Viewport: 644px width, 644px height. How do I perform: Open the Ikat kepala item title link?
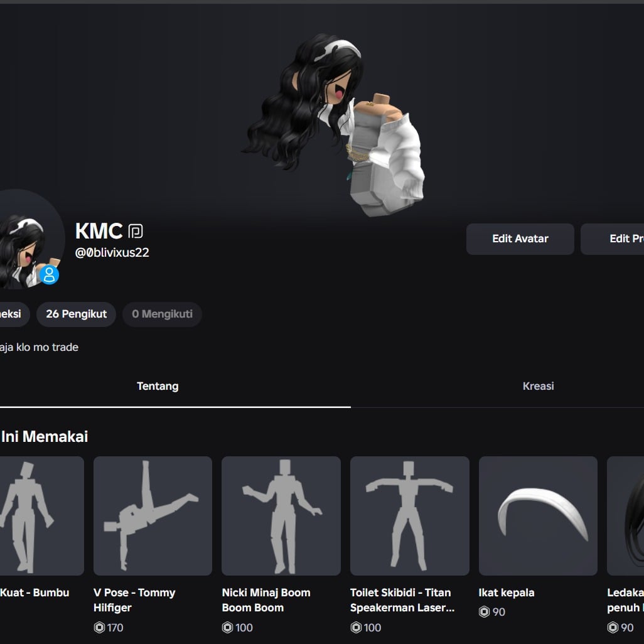[x=506, y=593]
